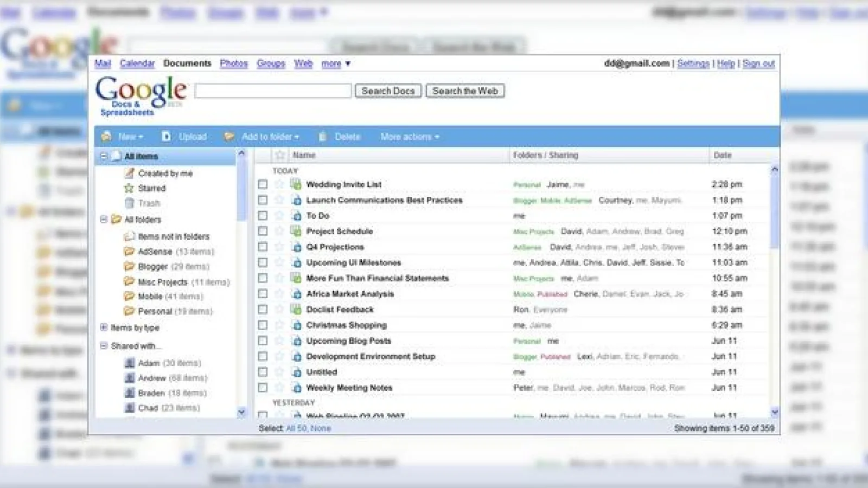The image size is (868, 488).
Task: Open Mail in top navigation
Action: 103,63
